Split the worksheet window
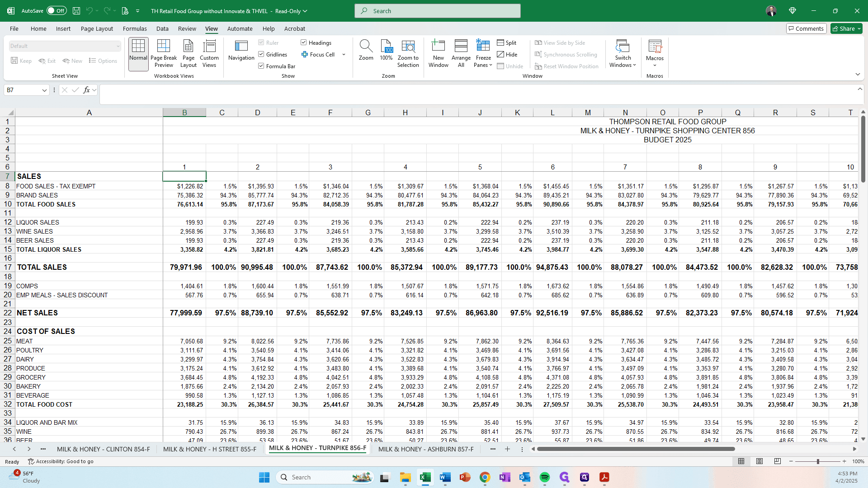868x488 pixels. pos(507,42)
